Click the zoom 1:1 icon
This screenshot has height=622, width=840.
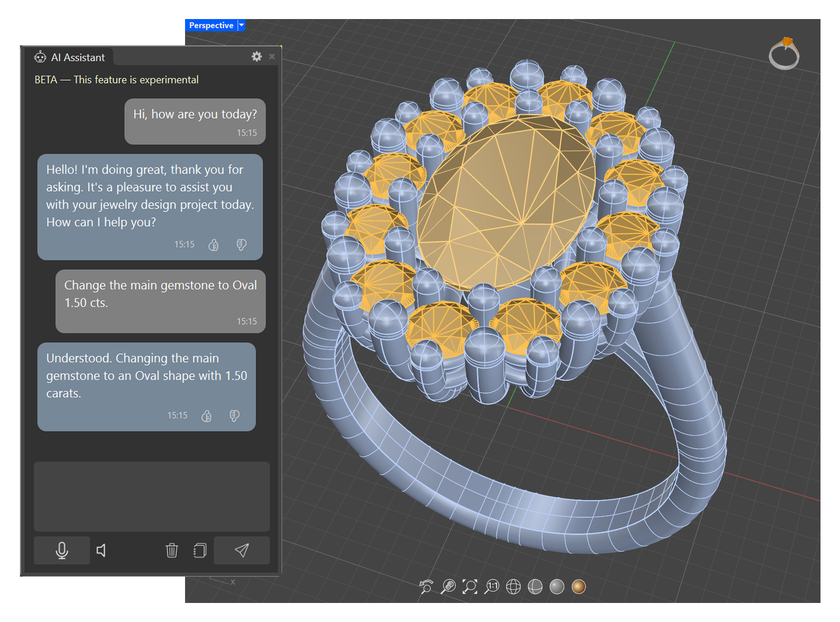pos(491,587)
